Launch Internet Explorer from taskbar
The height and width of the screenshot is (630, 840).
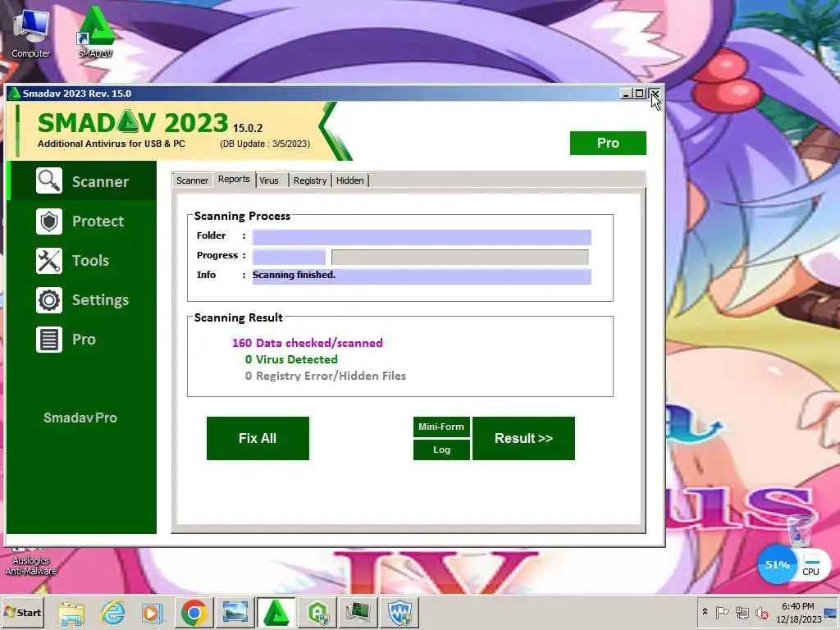(x=113, y=612)
